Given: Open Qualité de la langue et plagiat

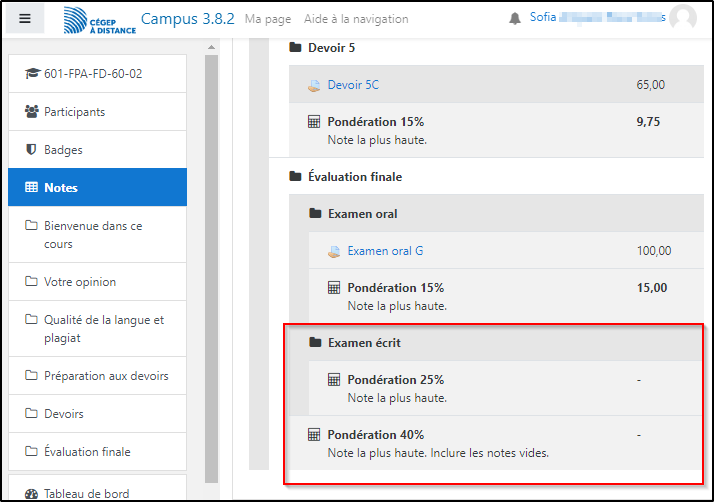Looking at the screenshot, I should tap(104, 329).
